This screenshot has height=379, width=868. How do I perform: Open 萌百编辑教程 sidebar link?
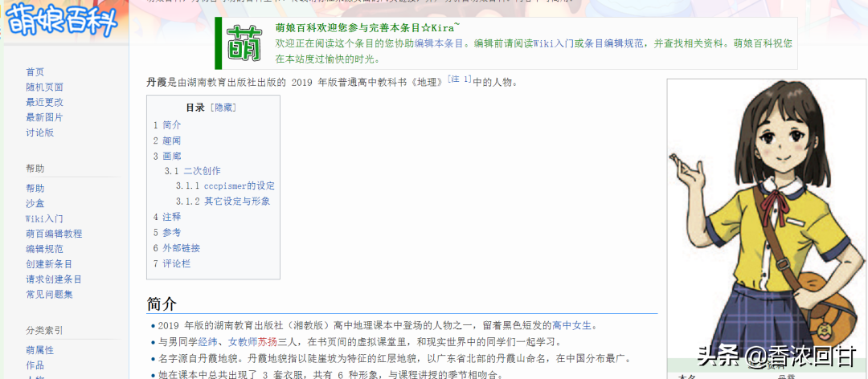click(54, 234)
